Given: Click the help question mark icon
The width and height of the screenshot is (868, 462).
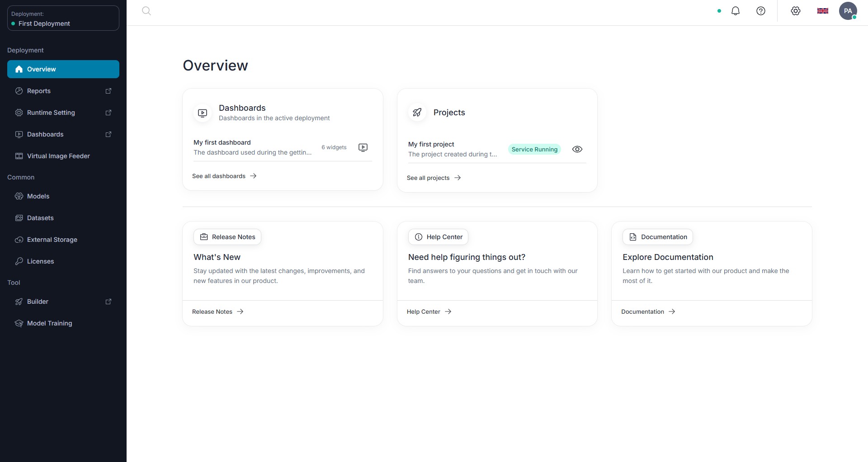Looking at the screenshot, I should pyautogui.click(x=761, y=11).
